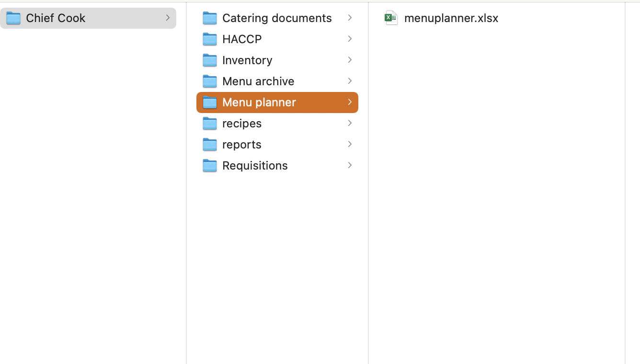Click the recipes folder icon

coord(210,124)
